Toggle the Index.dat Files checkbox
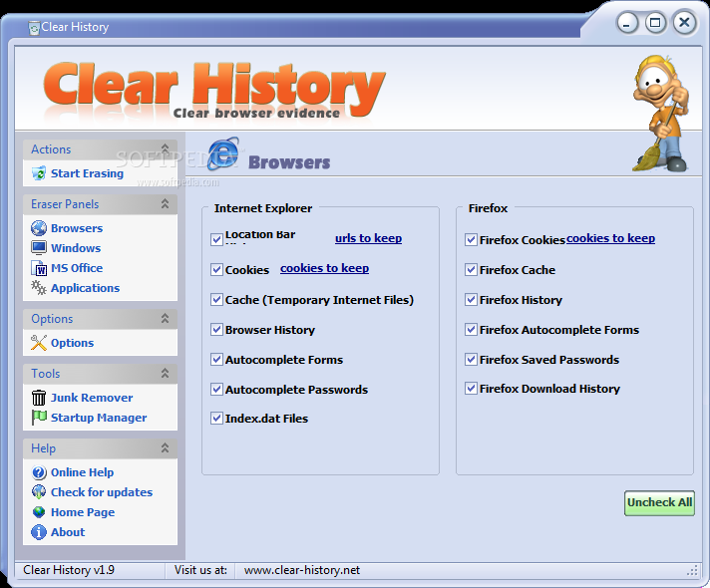The width and height of the screenshot is (710, 588). click(217, 419)
